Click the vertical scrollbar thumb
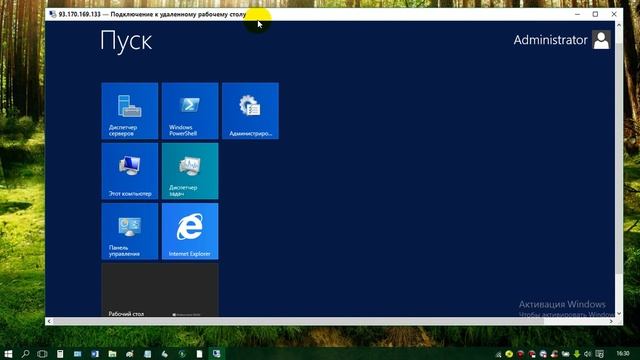 pyautogui.click(x=619, y=157)
